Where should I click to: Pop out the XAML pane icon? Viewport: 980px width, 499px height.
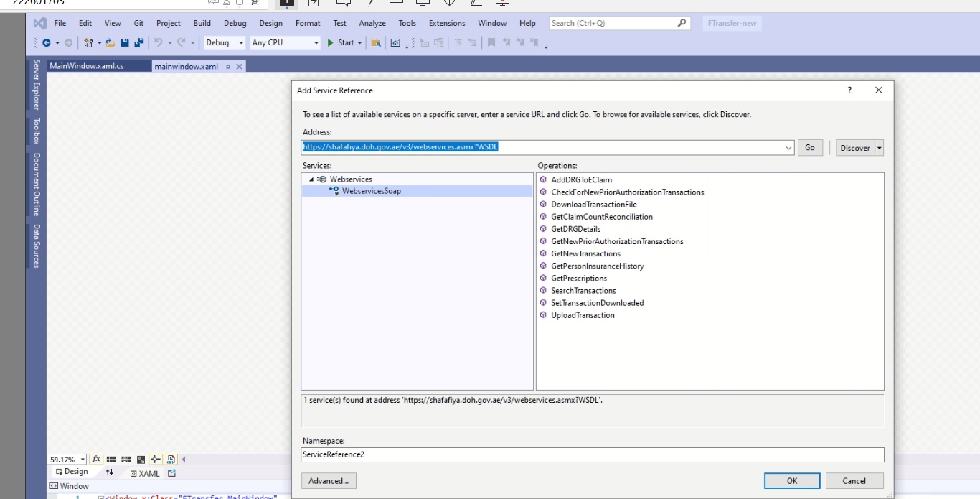(x=171, y=473)
